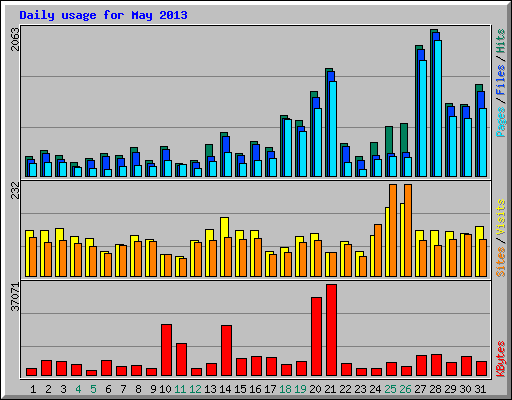512x400 pixels.
Task: Click the day "1" axis label
Action: click(33, 389)
